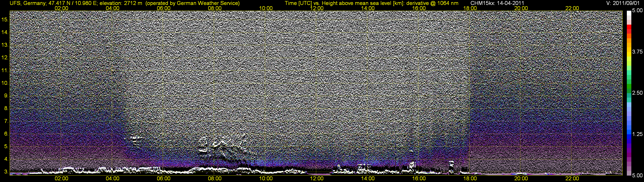644x182 pixels.
Task: Click the 13 km height axis label
Action: [5, 45]
